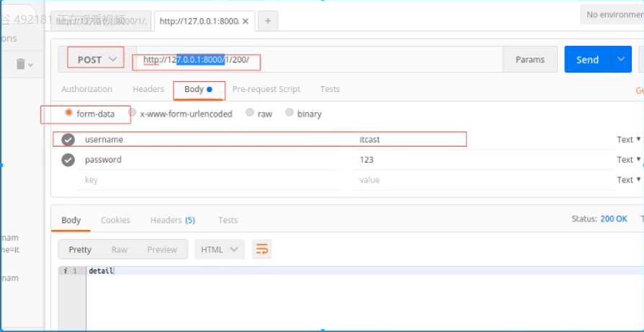
Task: Toggle the username row checkbox
Action: click(x=68, y=139)
